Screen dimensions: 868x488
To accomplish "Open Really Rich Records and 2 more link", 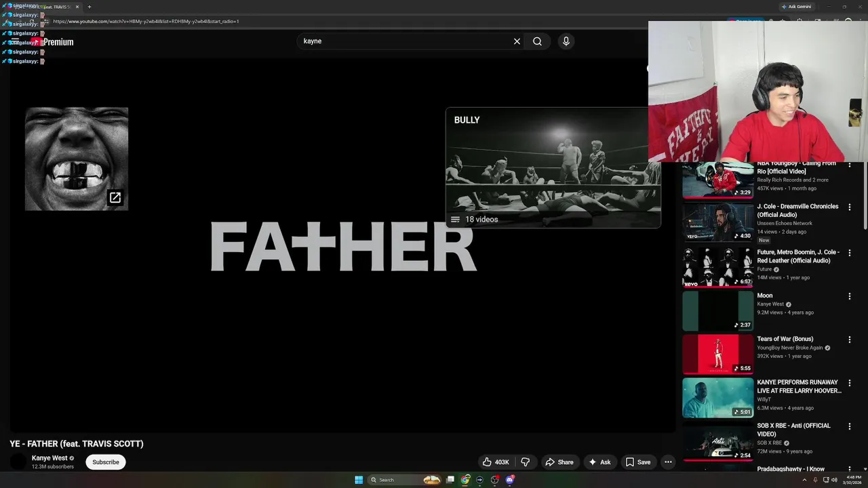I will tap(792, 180).
